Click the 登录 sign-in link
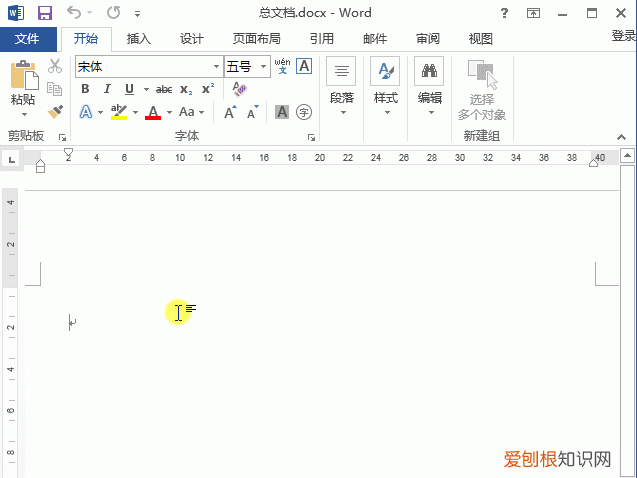 pyautogui.click(x=624, y=36)
